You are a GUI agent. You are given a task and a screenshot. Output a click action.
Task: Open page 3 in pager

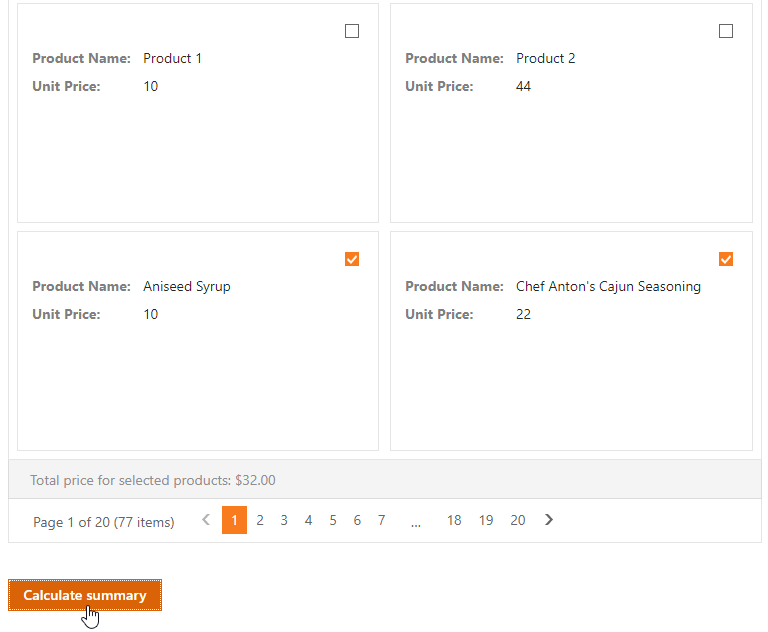[284, 520]
